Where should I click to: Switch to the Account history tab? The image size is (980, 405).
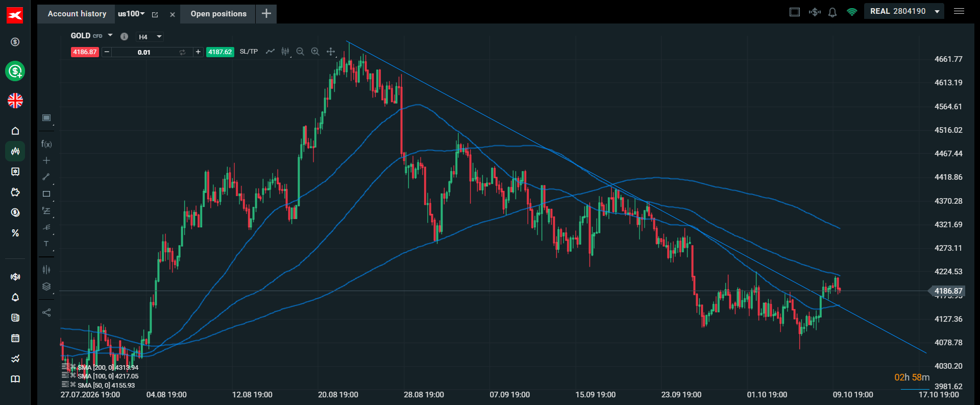[x=77, y=14]
